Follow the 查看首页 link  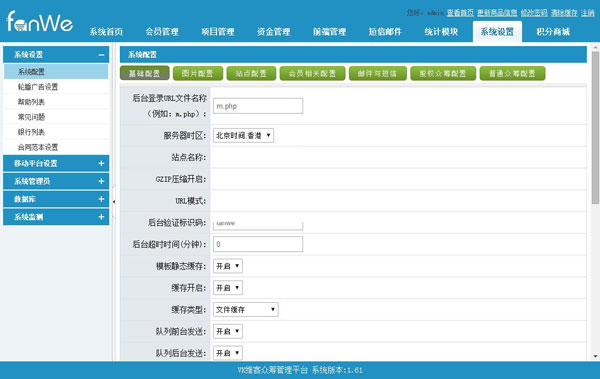pyautogui.click(x=460, y=13)
